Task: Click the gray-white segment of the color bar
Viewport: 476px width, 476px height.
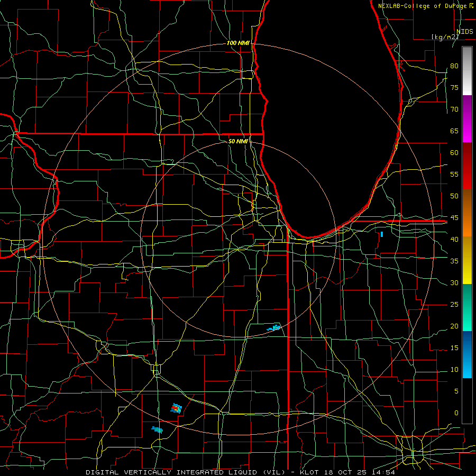Action: click(467, 71)
